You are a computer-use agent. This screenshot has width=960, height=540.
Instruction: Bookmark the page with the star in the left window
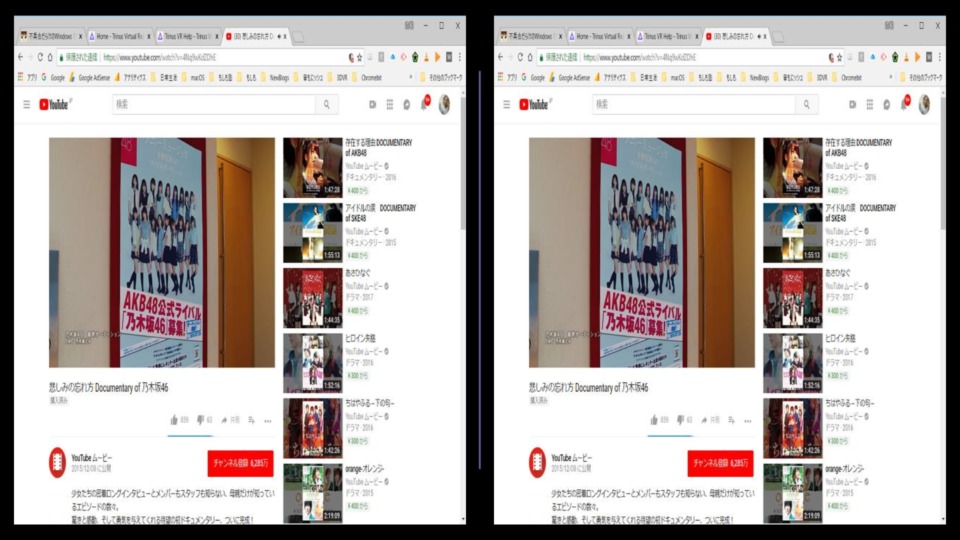[x=359, y=58]
